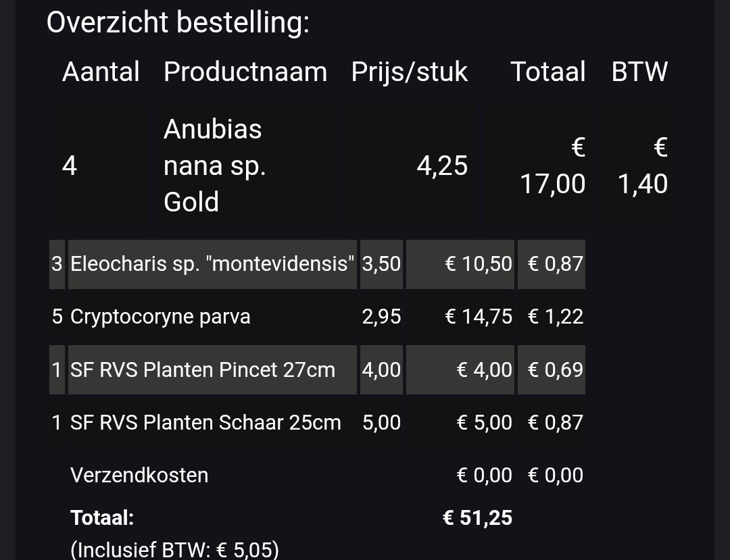Click the Productnaam column header

point(245,72)
